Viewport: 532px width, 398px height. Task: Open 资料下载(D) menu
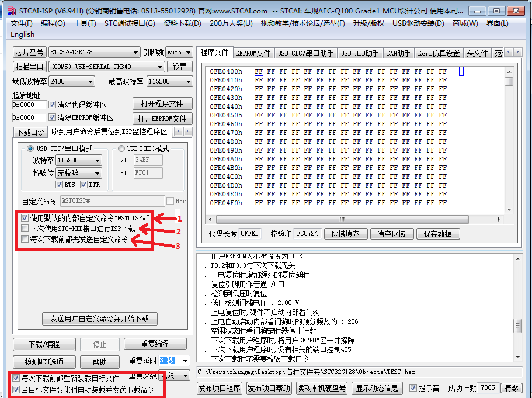tap(182, 23)
